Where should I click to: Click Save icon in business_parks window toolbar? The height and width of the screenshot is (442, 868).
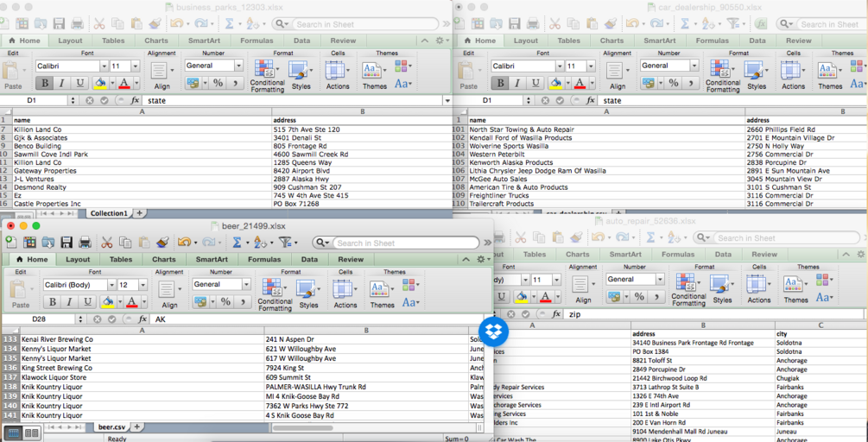pyautogui.click(x=59, y=24)
